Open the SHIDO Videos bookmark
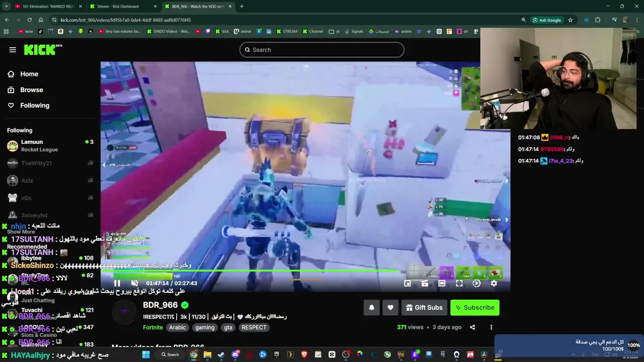644x362 pixels. [x=168, y=31]
